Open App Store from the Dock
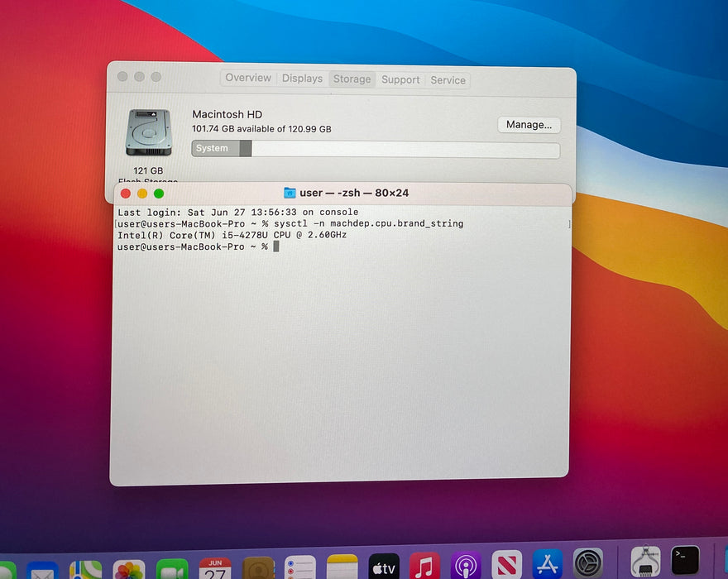Viewport: 728px width, 579px height. pos(548,563)
